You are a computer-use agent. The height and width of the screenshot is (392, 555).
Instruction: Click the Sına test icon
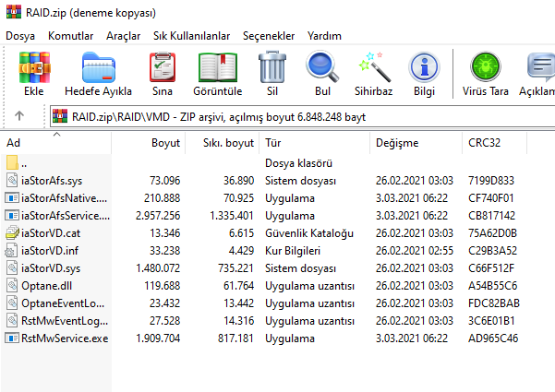tap(163, 67)
